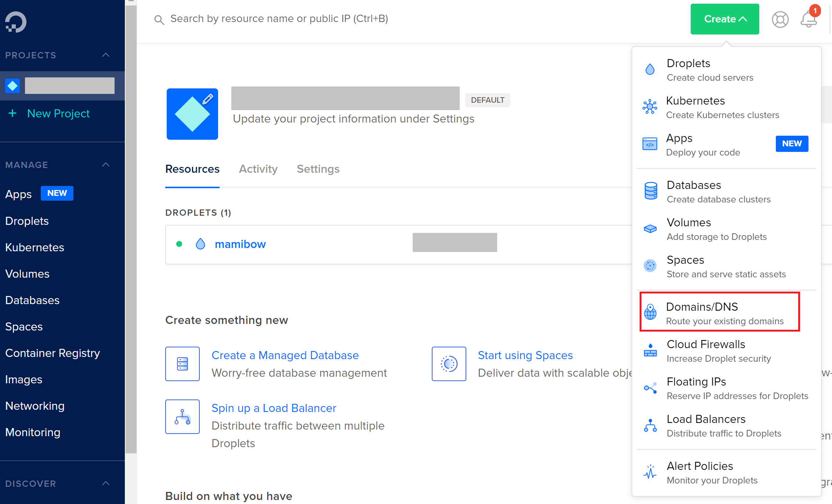Click the project edit pencil icon
Screen dimensions: 832x504
pos(208,99)
